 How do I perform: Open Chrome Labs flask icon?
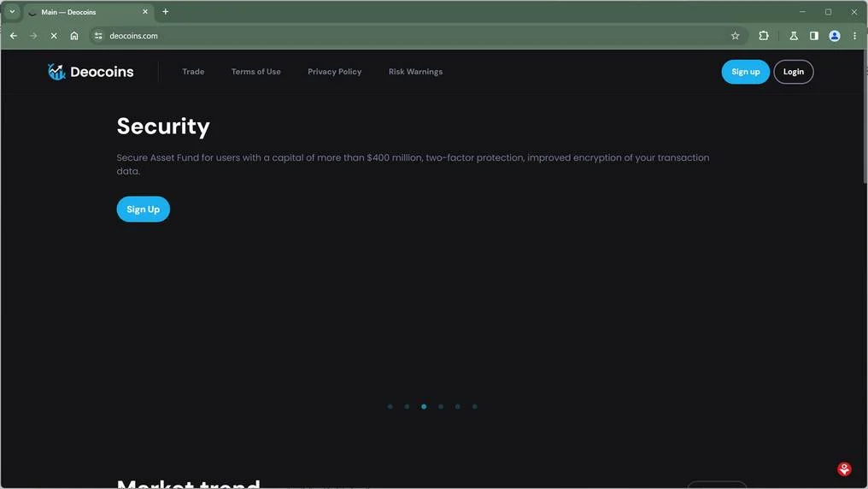click(794, 35)
